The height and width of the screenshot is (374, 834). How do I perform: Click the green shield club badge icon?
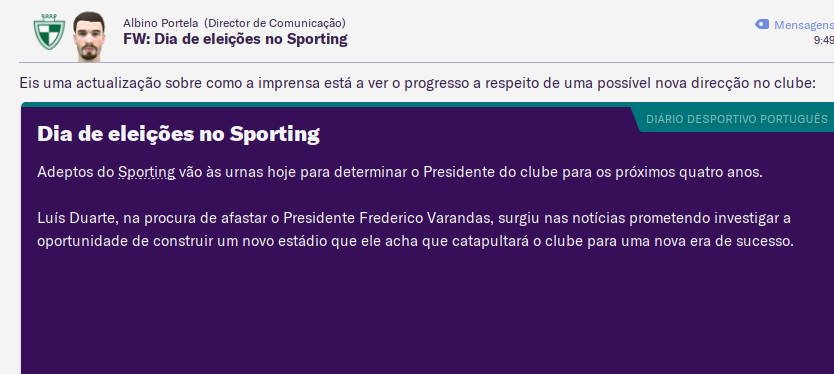pyautogui.click(x=49, y=32)
